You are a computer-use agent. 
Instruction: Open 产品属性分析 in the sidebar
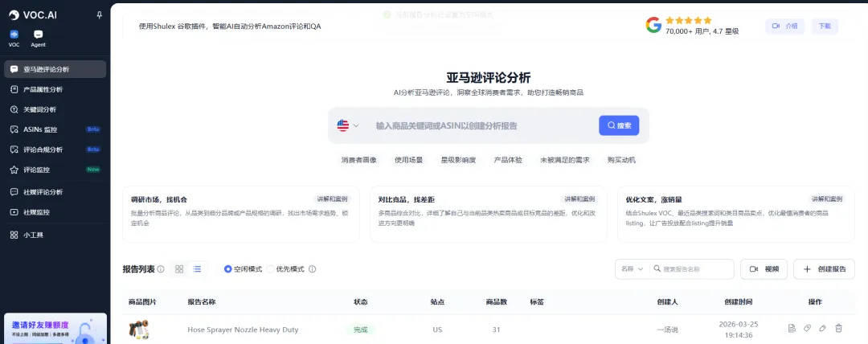55,89
